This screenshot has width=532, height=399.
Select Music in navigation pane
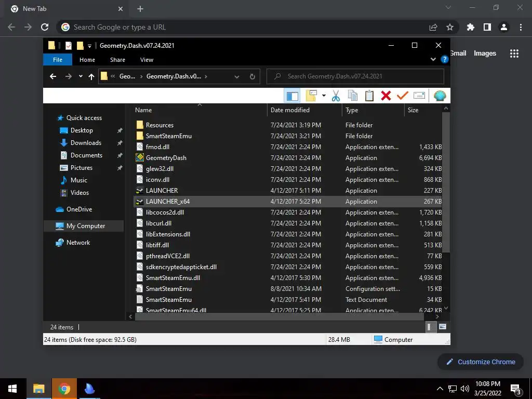tap(79, 180)
